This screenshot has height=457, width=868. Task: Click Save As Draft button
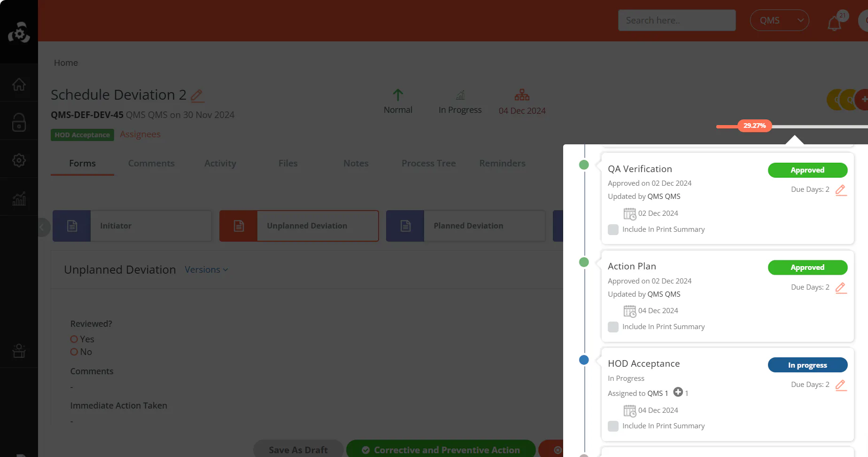(x=298, y=449)
